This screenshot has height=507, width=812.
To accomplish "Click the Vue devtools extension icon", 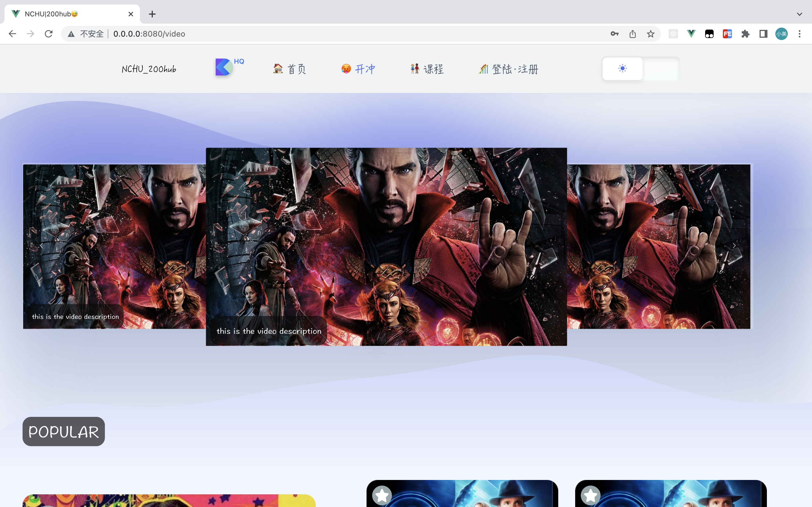I will point(691,34).
